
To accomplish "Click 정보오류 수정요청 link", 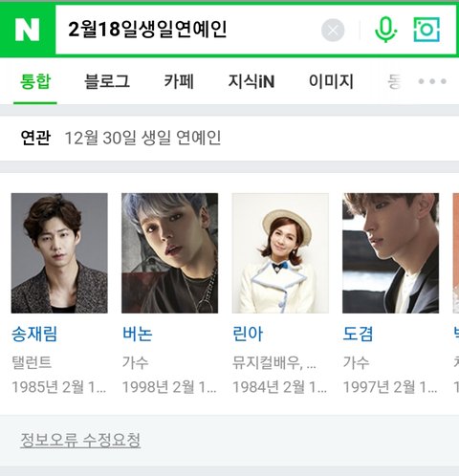I will point(80,441).
